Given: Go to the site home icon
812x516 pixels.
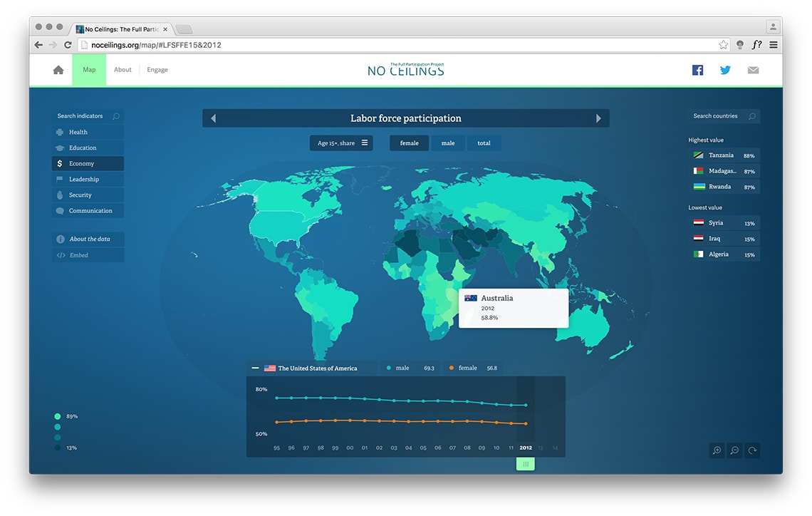Looking at the screenshot, I should [x=58, y=70].
